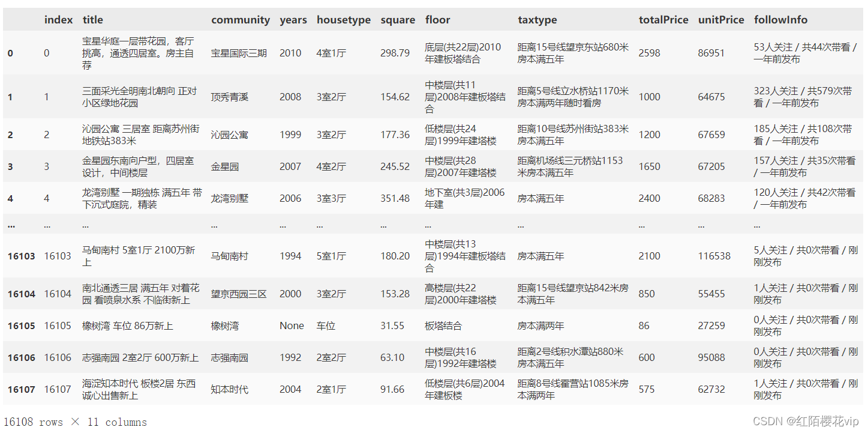Select community cell 马甸南村
The height and width of the screenshot is (433, 868).
click(x=229, y=256)
